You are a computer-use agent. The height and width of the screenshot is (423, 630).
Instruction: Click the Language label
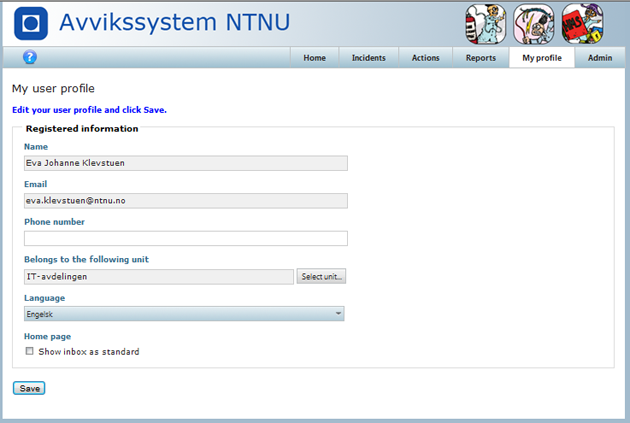click(44, 298)
